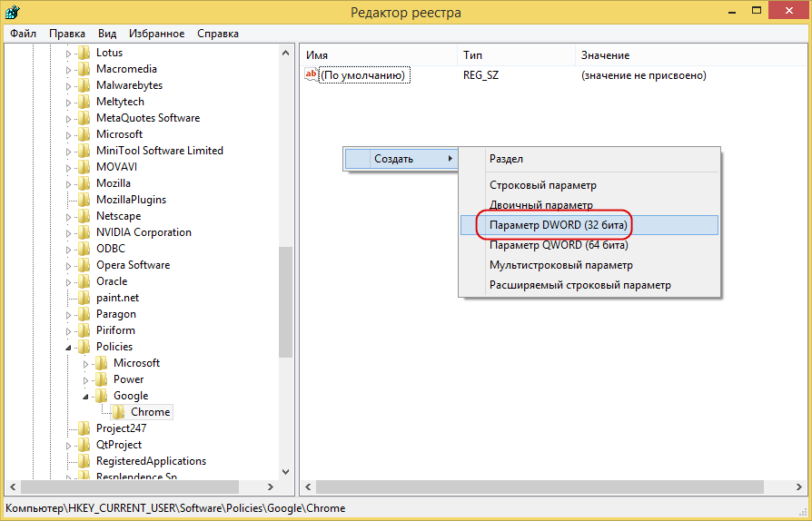Click the Meltytech folder icon
The image size is (812, 521).
(x=84, y=102)
